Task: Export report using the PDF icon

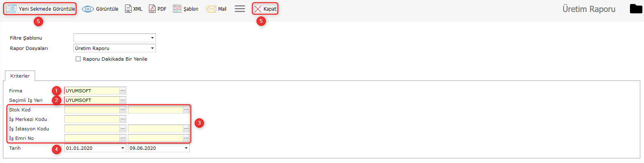Action: [x=152, y=9]
